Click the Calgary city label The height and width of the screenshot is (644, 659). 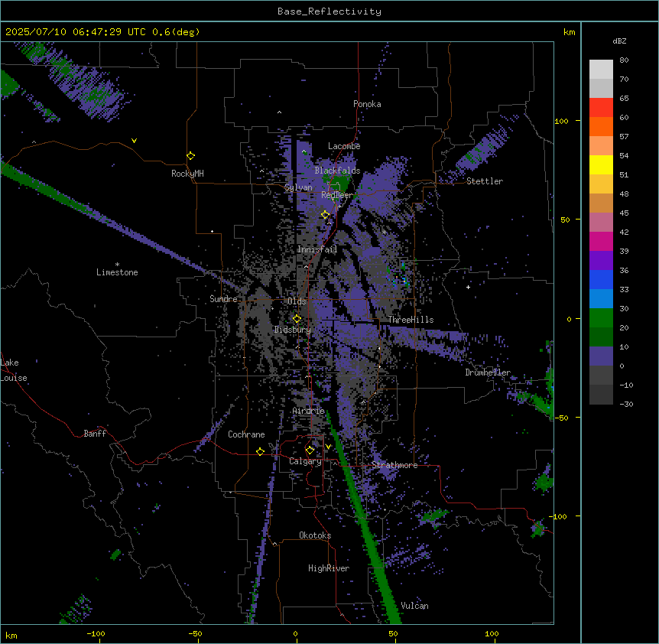(305, 461)
